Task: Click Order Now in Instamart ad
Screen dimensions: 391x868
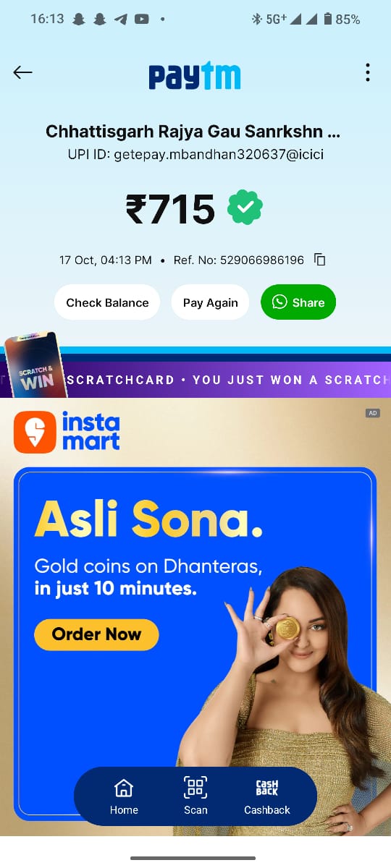Action: click(x=96, y=634)
